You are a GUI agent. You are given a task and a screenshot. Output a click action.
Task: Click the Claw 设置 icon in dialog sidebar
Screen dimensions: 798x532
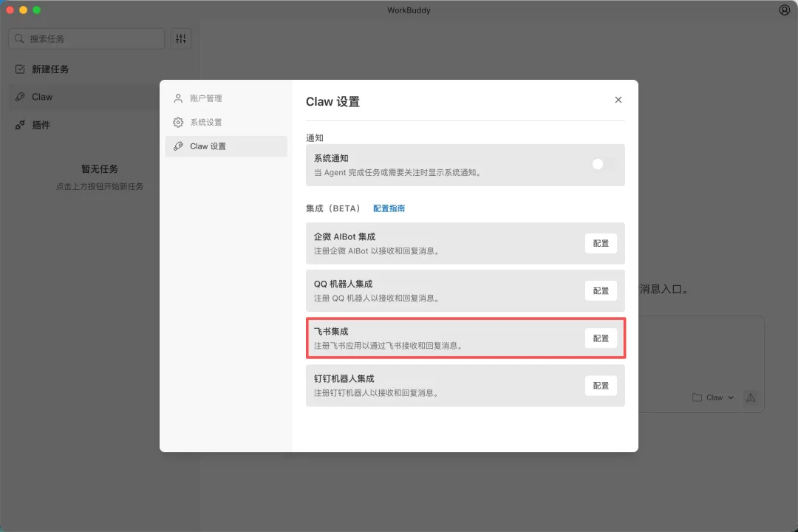(178, 146)
